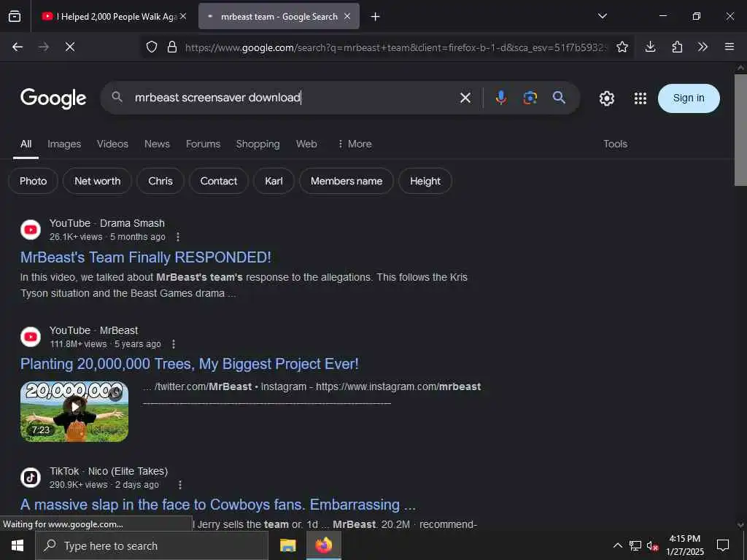Open Windows notification center
This screenshot has width=747, height=560.
[723, 545]
